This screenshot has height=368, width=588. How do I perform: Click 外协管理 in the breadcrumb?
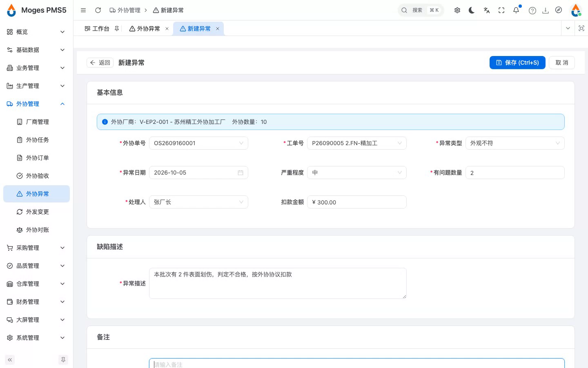(x=125, y=10)
